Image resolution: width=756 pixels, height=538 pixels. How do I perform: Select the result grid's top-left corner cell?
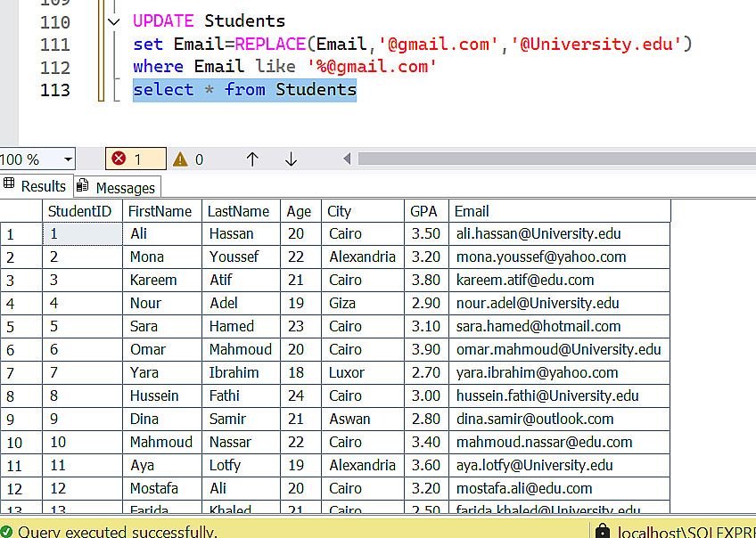(x=21, y=211)
